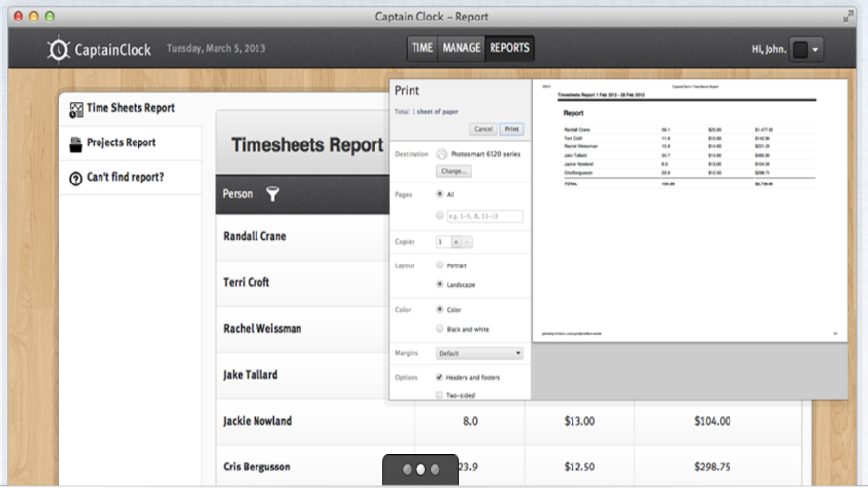Expand the user menu arrow beside avatar
This screenshot has height=488, width=868.
click(815, 50)
